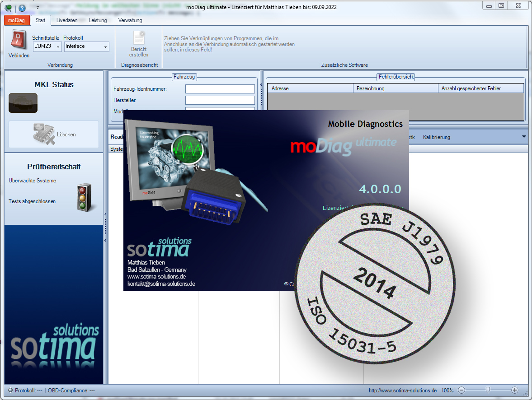The height and width of the screenshot is (400, 532).
Task: Open the Verwaltung ribbon tab
Action: 130,20
